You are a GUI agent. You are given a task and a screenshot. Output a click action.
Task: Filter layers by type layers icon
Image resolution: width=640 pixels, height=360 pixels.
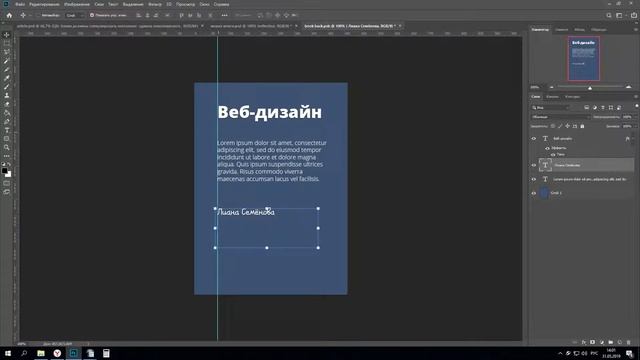coord(603,107)
